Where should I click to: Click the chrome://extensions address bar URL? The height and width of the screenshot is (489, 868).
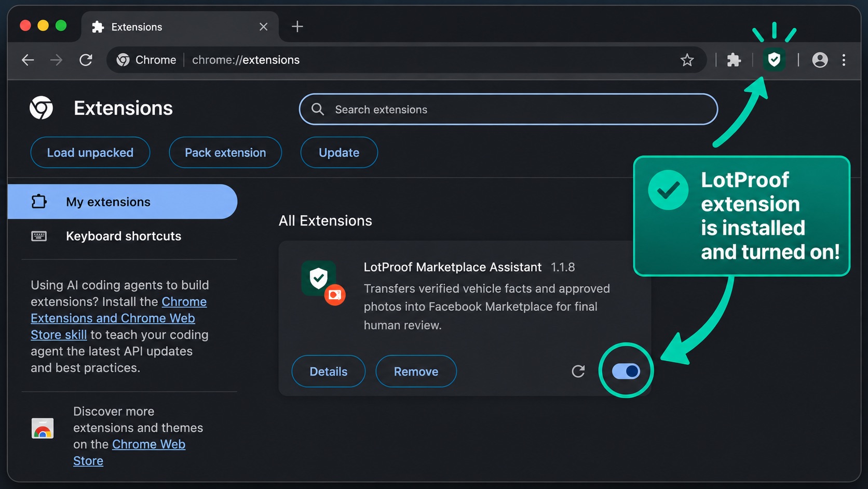click(x=246, y=60)
